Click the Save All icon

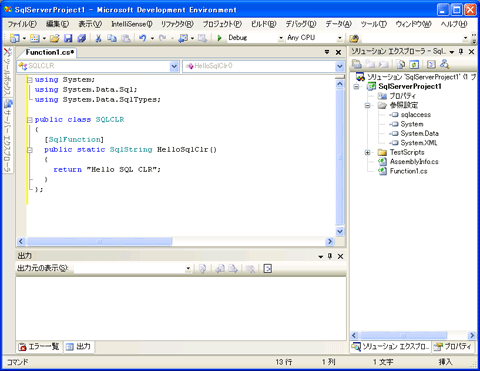(81, 38)
